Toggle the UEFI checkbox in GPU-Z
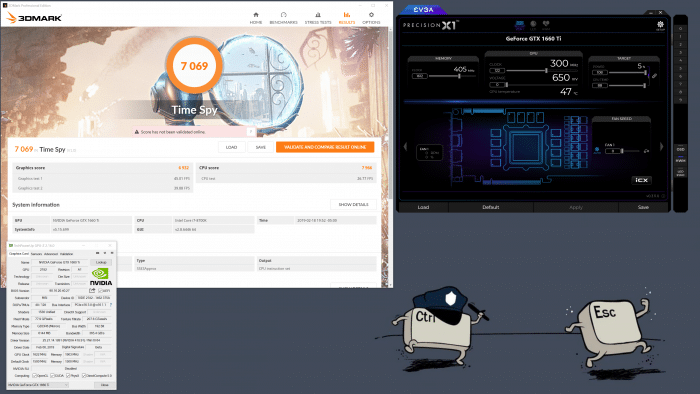 pos(100,290)
